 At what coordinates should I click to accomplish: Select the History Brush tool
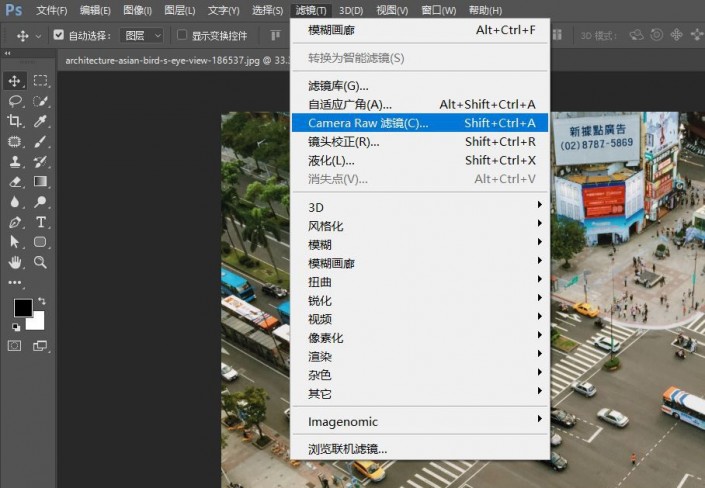click(x=40, y=161)
